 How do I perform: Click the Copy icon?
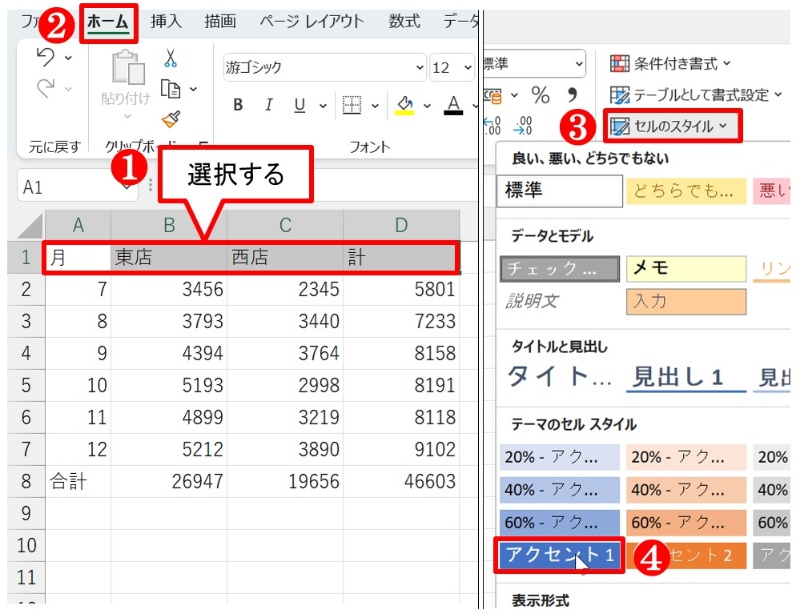click(x=170, y=89)
